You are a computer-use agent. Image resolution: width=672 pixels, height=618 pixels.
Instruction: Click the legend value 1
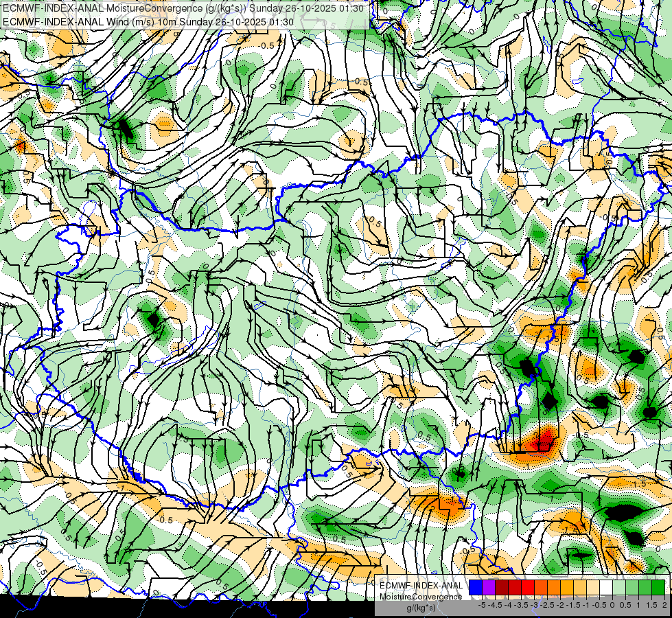638,605
